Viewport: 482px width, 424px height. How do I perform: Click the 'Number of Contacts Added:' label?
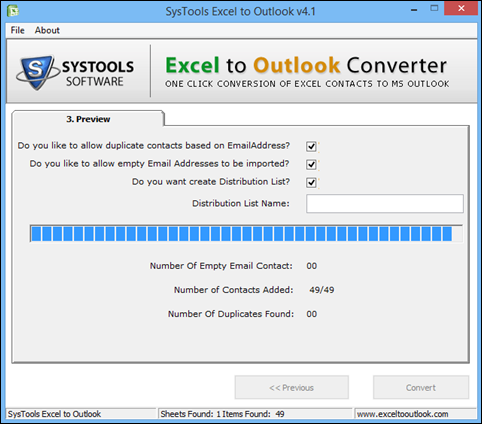coord(233,290)
